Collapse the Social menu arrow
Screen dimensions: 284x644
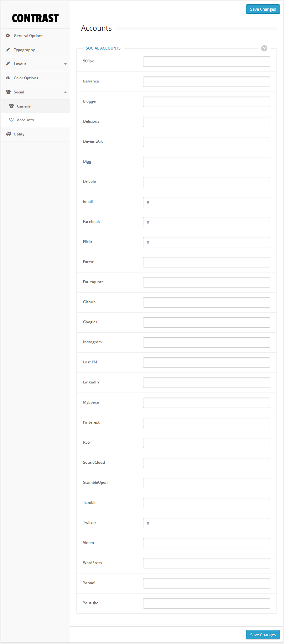click(65, 92)
